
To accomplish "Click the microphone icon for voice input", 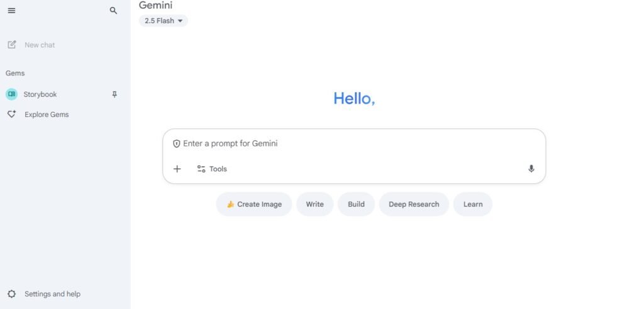I will click(531, 169).
